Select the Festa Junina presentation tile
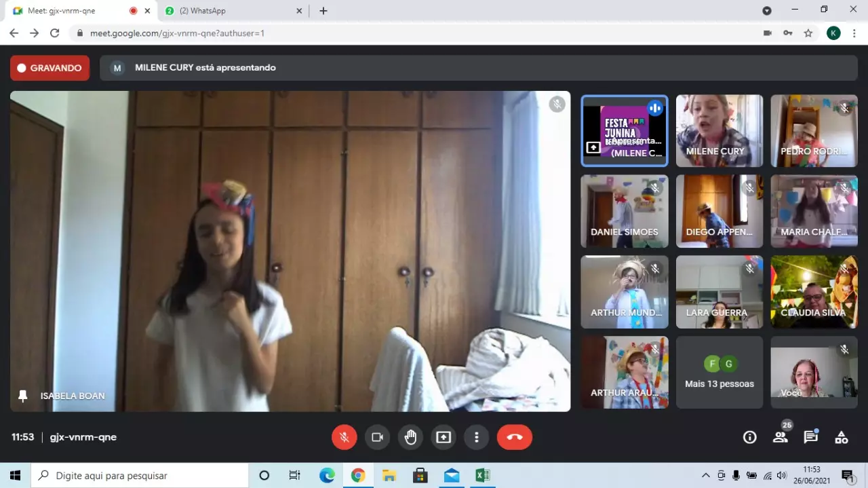 (x=624, y=130)
